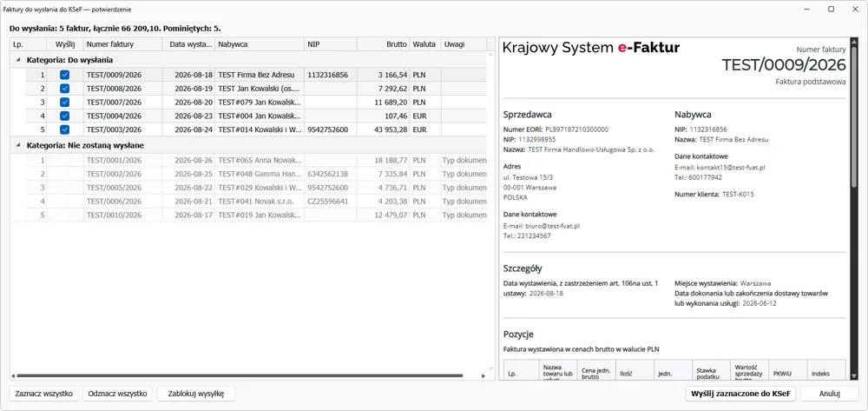This screenshot has width=868, height=411.
Task: Sort by Numer faktury column header
Action: tap(122, 44)
